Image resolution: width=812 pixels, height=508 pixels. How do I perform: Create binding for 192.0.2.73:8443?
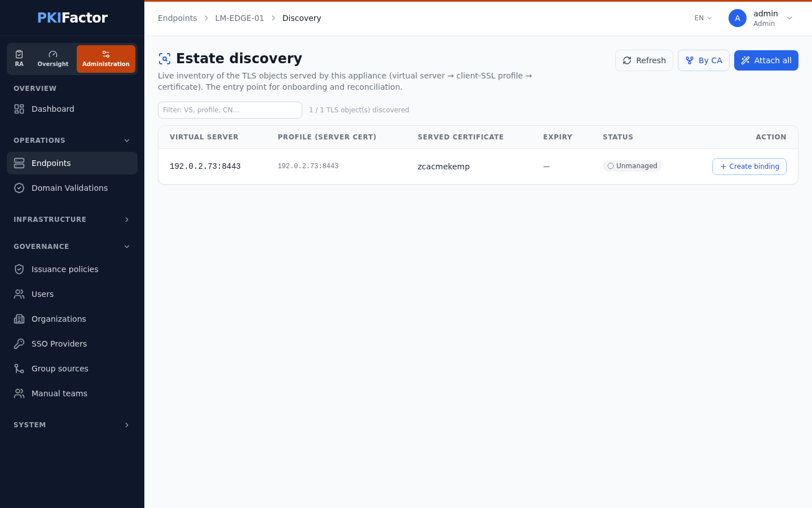pos(749,167)
